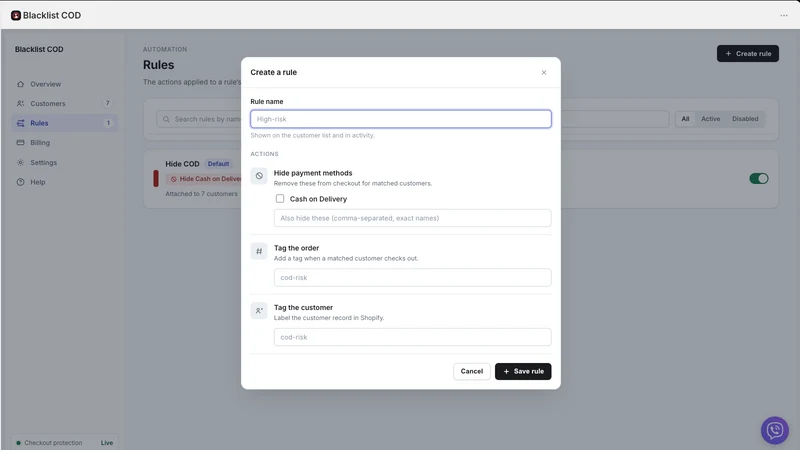Toggle the Hide COD rule switch
The height and width of the screenshot is (450, 800).
click(x=759, y=179)
